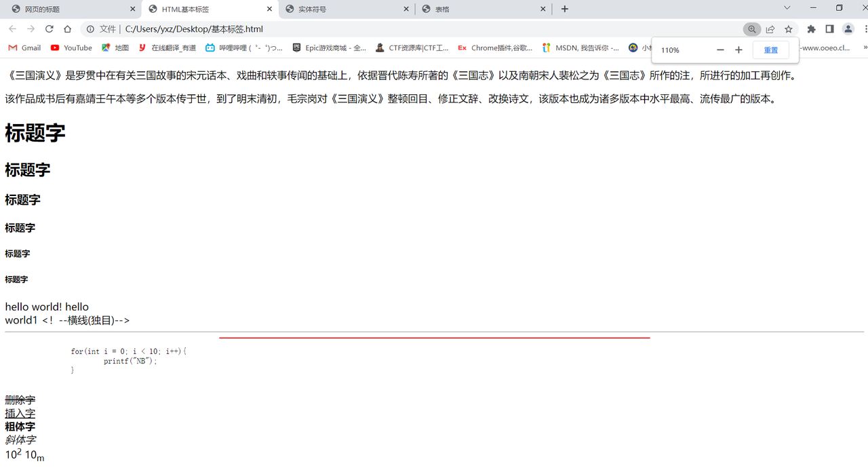Toggle the browser side panel

click(x=829, y=29)
